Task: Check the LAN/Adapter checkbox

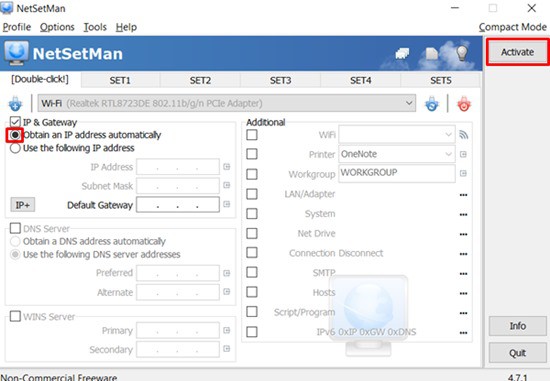Action: tap(252, 194)
